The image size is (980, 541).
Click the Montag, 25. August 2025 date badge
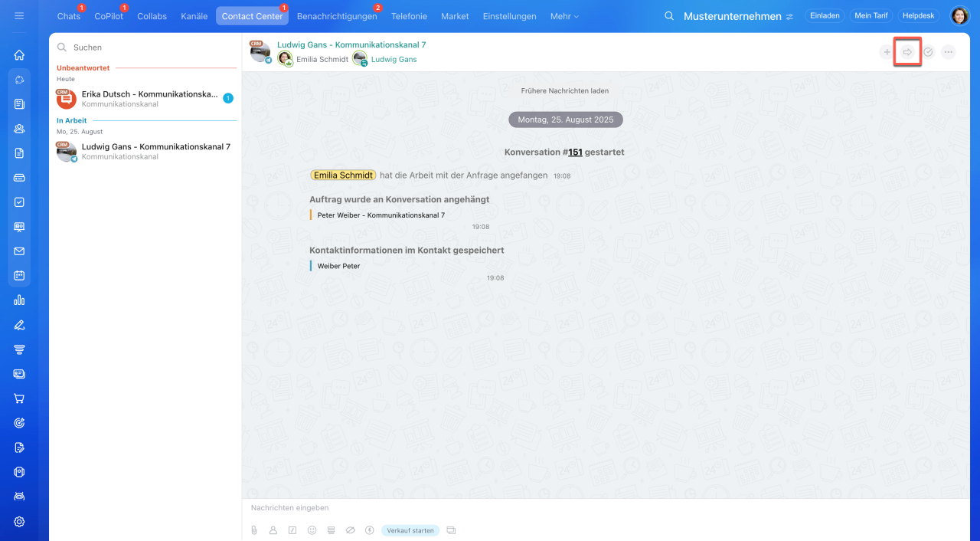pos(566,120)
